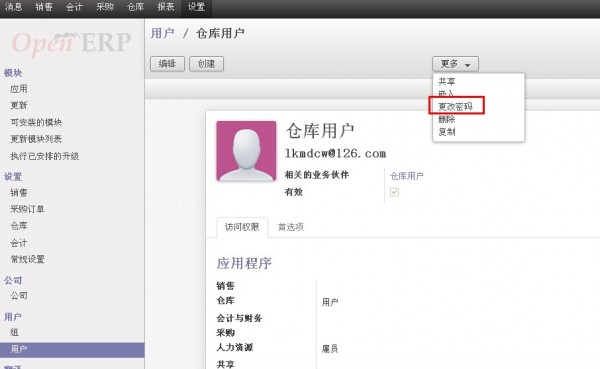Viewport: 600px width, 369px height.
Task: Open 可安装的模块 in the sidebar
Action: pyautogui.click(x=36, y=122)
